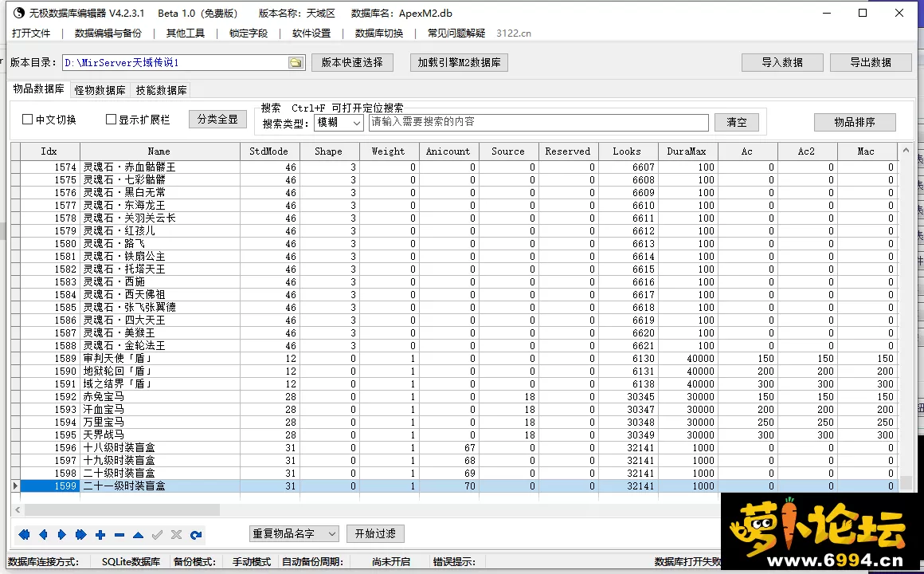Jump to the first record navigator icon
The height and width of the screenshot is (574, 924).
tap(24, 535)
